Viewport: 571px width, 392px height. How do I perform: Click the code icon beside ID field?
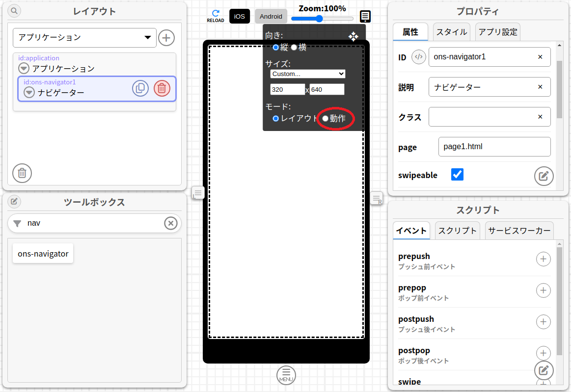(x=418, y=57)
